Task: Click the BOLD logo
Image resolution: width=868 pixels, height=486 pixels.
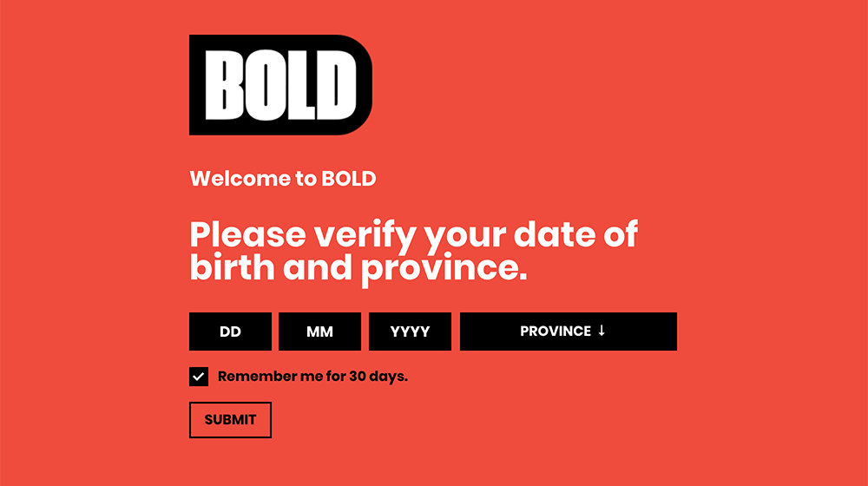Action: click(280, 85)
